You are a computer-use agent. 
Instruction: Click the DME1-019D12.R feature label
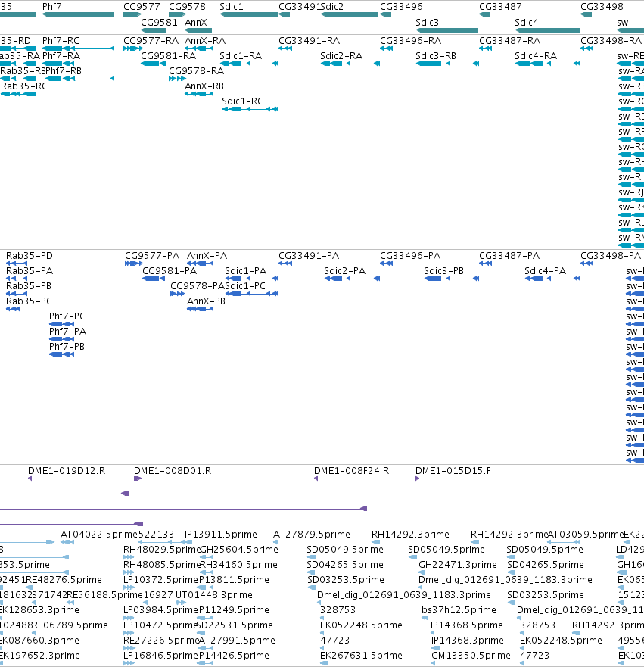tap(67, 471)
